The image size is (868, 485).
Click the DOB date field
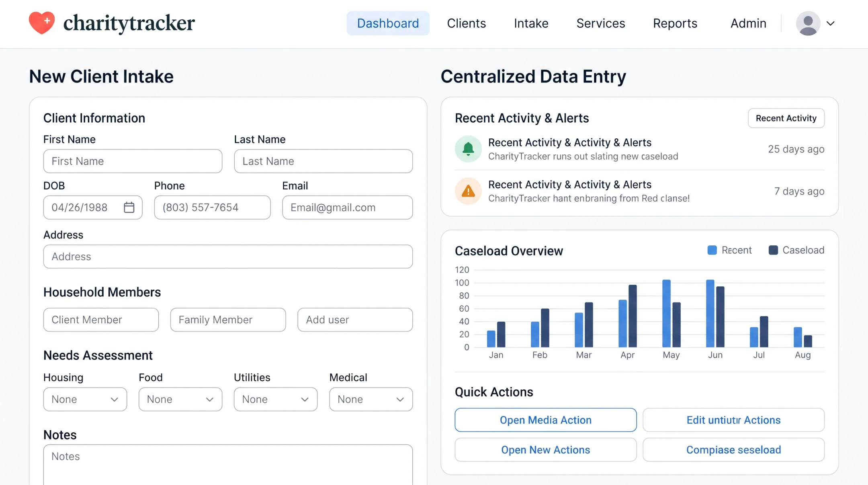[93, 208]
